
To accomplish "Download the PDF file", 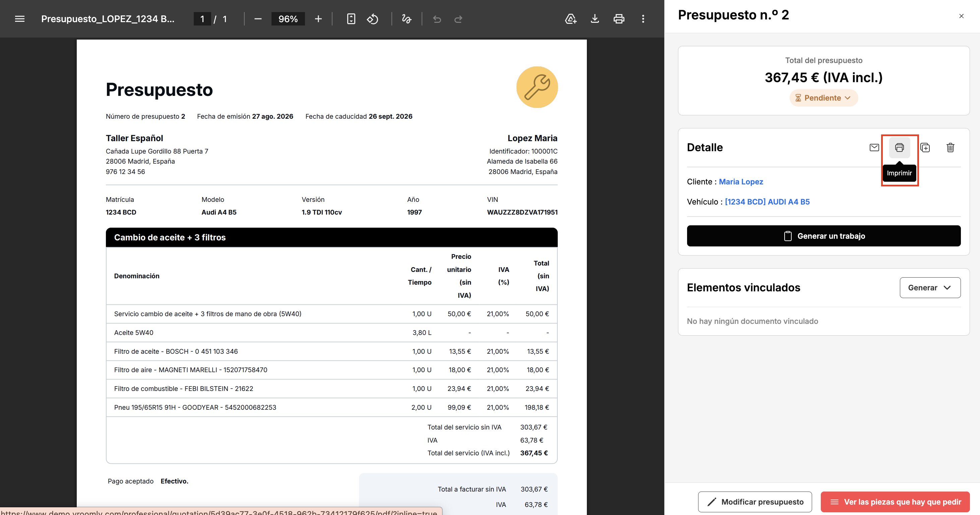I will (x=595, y=19).
